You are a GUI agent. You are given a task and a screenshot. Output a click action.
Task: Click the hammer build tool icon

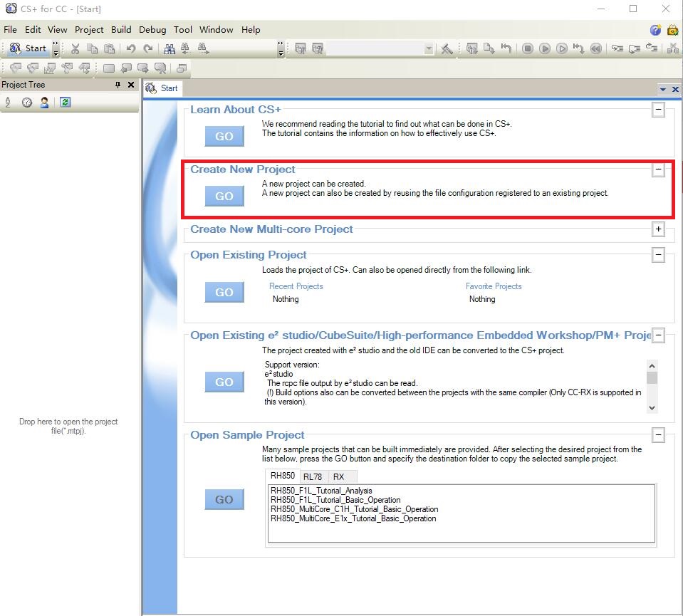click(447, 48)
